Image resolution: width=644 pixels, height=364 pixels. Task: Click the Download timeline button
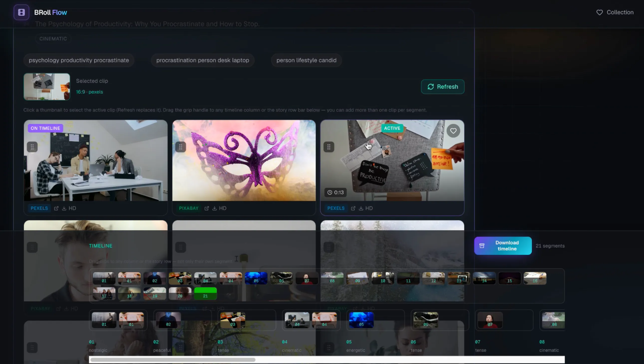[503, 246]
